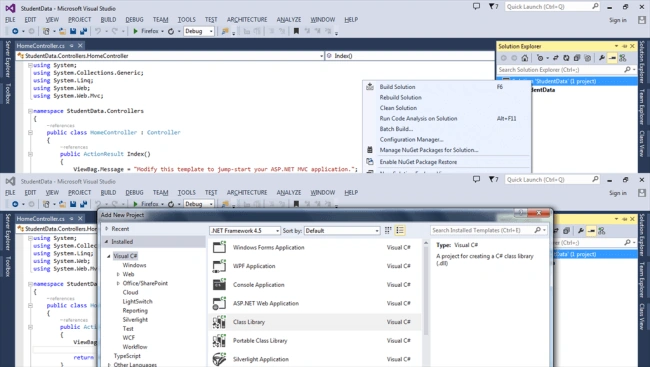
Task: Click the Save icon in top window toolbar
Action: 73,31
